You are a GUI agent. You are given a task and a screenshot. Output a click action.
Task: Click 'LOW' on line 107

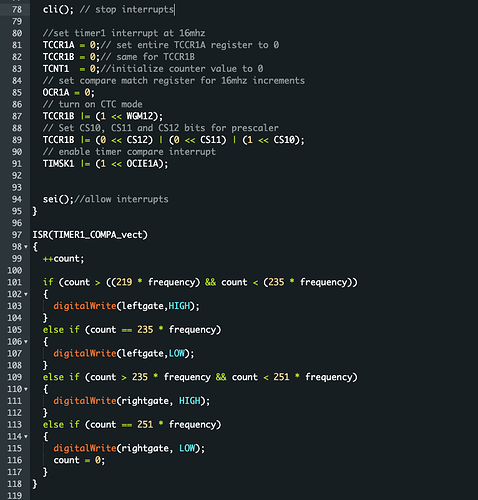pyautogui.click(x=176, y=353)
